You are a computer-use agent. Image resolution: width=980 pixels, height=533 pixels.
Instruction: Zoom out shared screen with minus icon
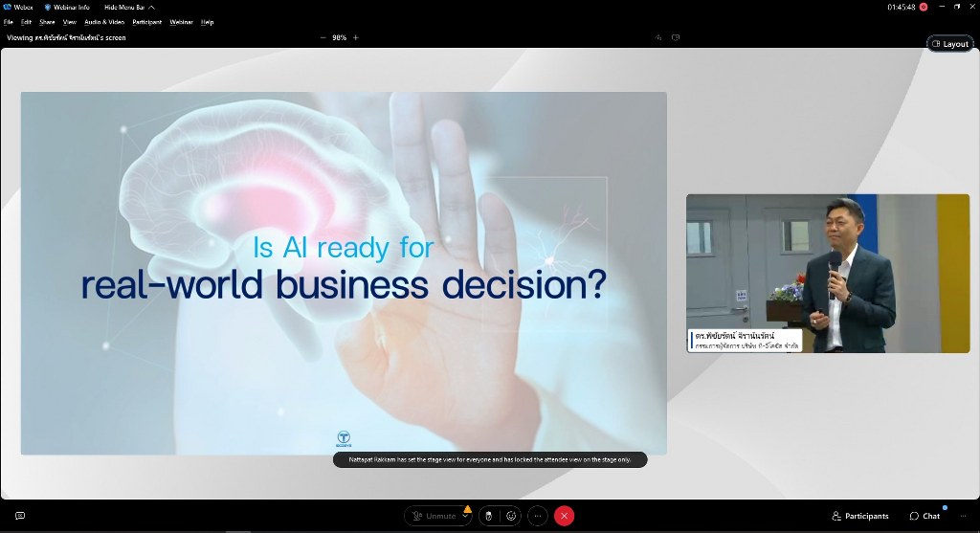click(x=323, y=37)
